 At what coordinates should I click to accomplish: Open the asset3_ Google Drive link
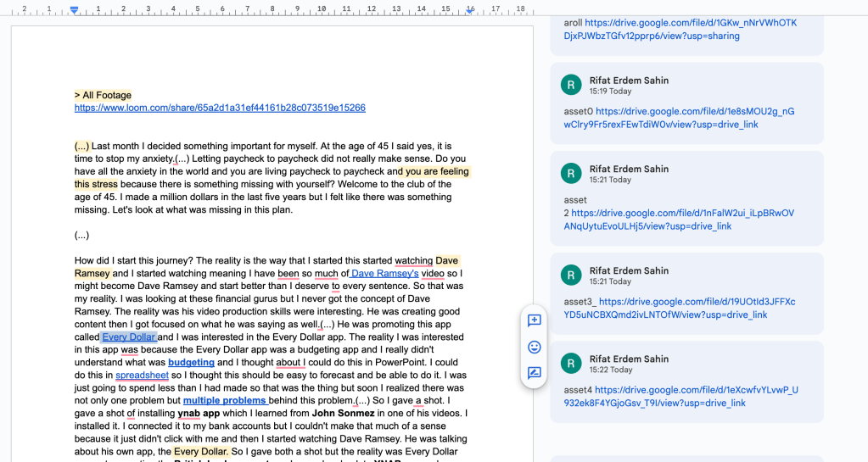[x=680, y=309]
